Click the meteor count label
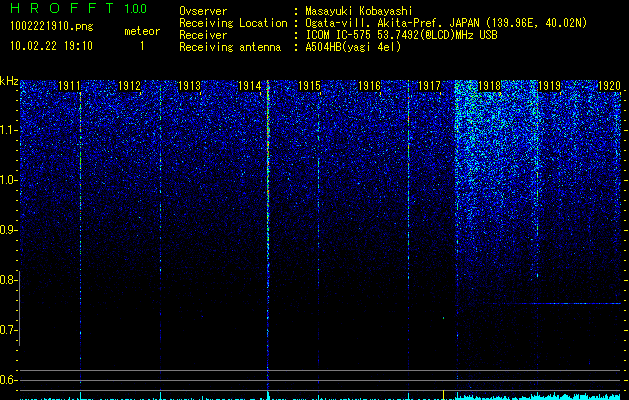Image resolution: width=629 pixels, height=400 pixels. pyautogui.click(x=142, y=31)
